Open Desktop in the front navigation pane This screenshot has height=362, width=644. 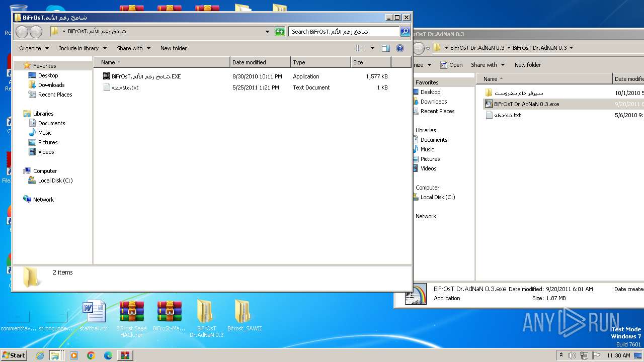pos(48,75)
